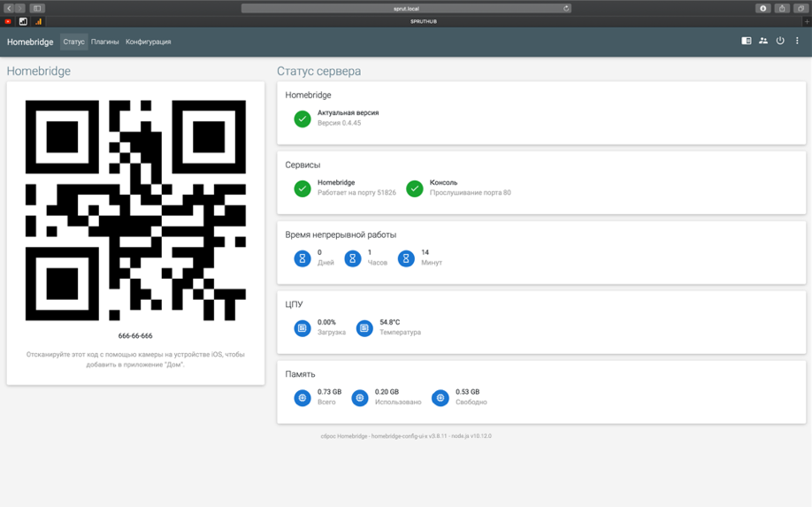The height and width of the screenshot is (507, 812).
Task: Open the Конфигурация tab
Action: (x=148, y=42)
